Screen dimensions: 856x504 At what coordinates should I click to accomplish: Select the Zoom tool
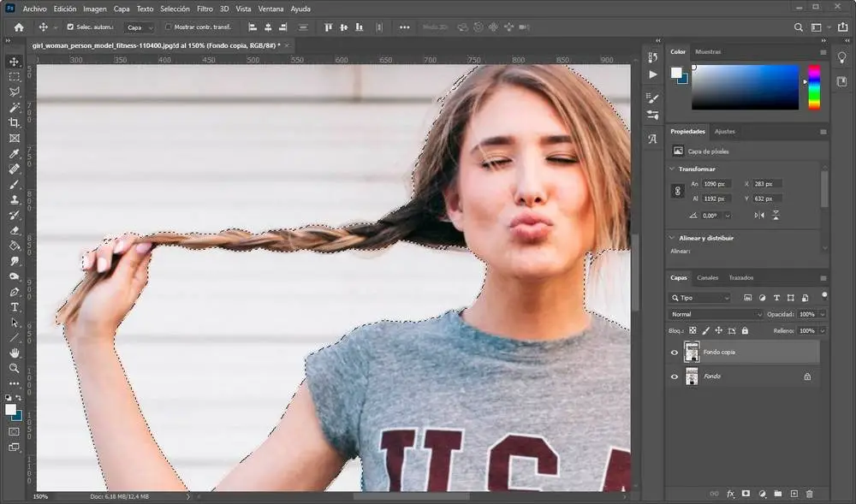15,368
